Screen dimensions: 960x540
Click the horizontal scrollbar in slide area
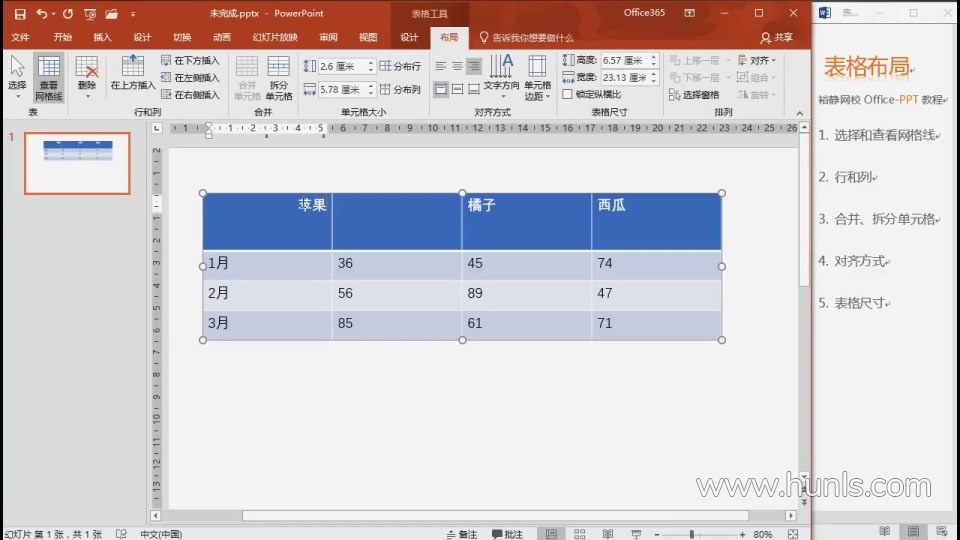pos(495,516)
